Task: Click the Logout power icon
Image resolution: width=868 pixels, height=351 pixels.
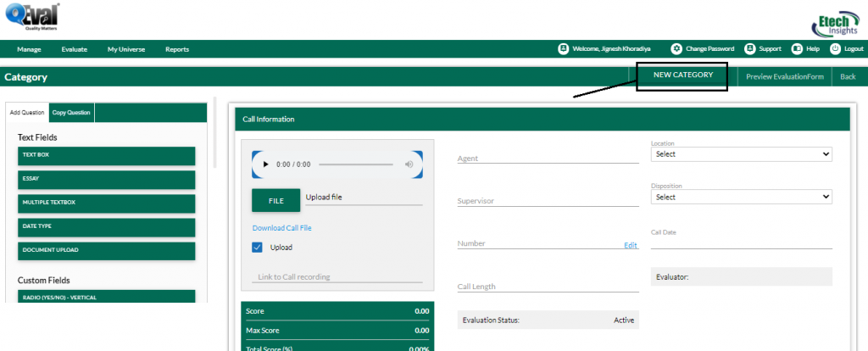Action: (835, 48)
